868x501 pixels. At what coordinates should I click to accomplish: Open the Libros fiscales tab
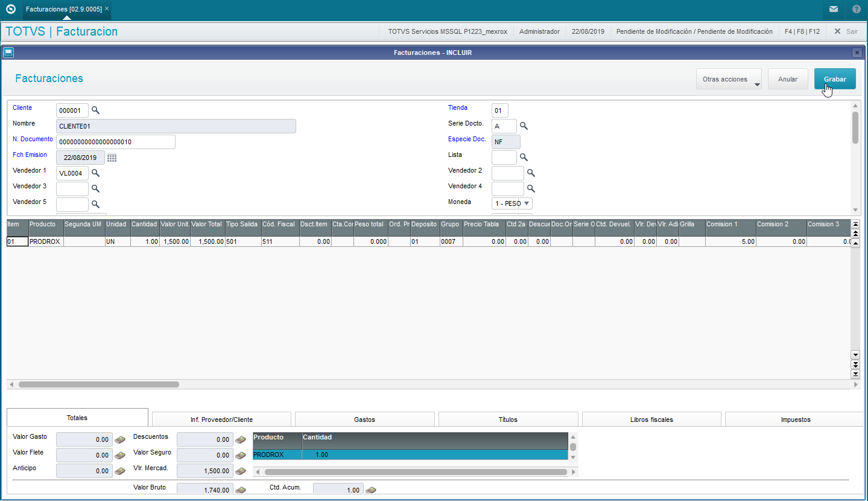click(651, 420)
